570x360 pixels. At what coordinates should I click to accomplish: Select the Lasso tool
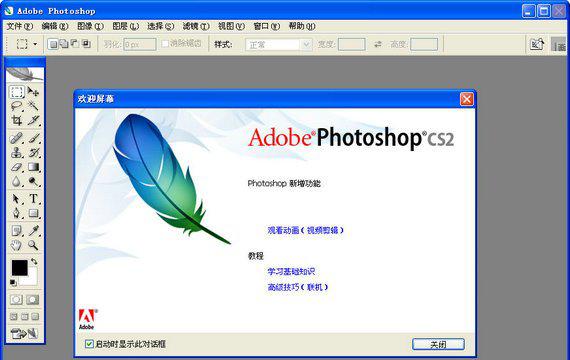tap(17, 106)
